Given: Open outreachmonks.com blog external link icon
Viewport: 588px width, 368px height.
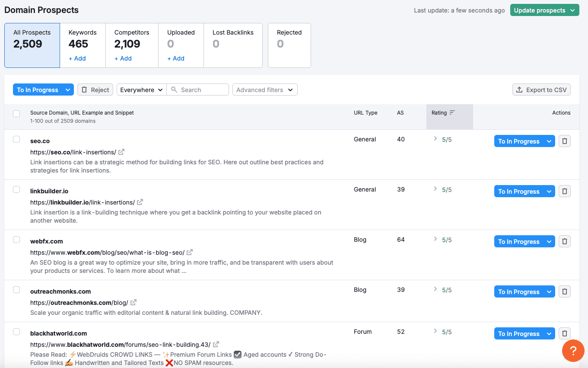Looking at the screenshot, I should click(x=133, y=302).
